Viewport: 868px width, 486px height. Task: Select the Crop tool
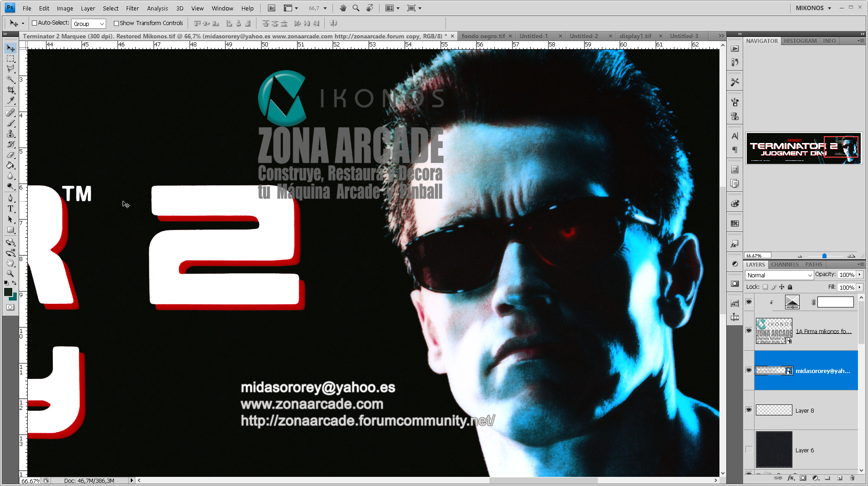pos(10,90)
